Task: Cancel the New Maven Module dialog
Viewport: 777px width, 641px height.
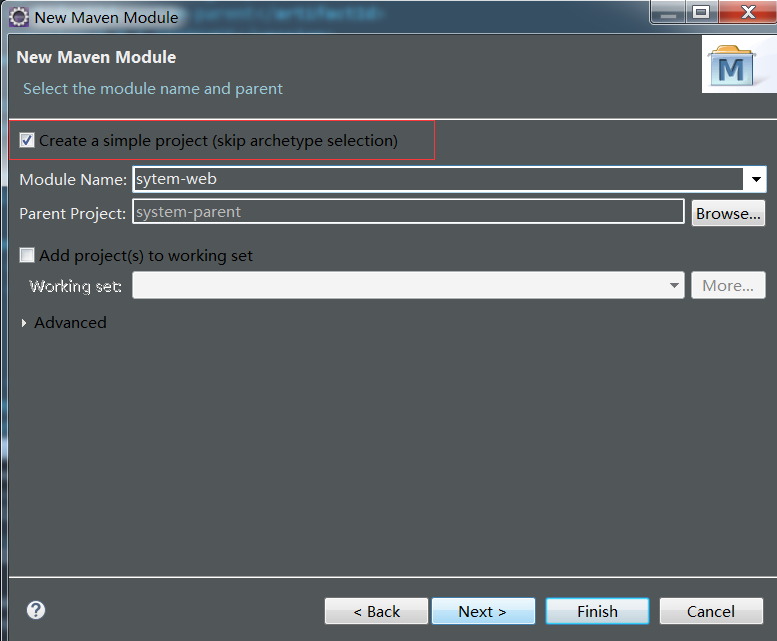Action: 711,611
